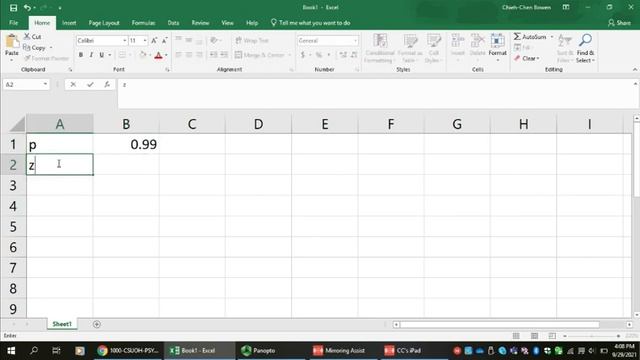The image size is (640, 360).
Task: Open the Name Box dropdown arrow
Action: pos(45,84)
